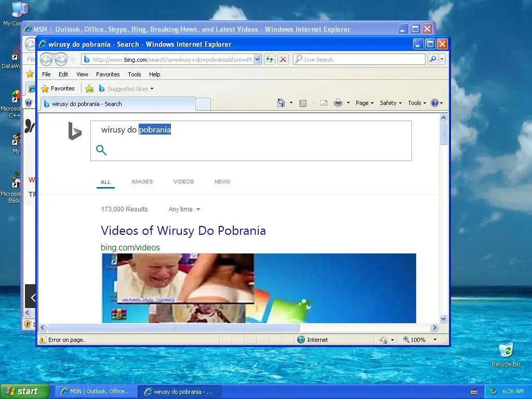Click the horizontal scrollbar thumb

174,328
